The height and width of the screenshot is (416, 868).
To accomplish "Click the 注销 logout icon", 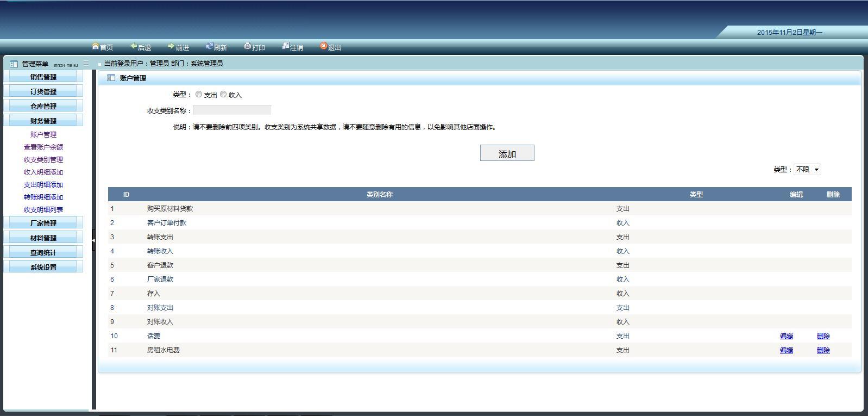I will click(285, 47).
